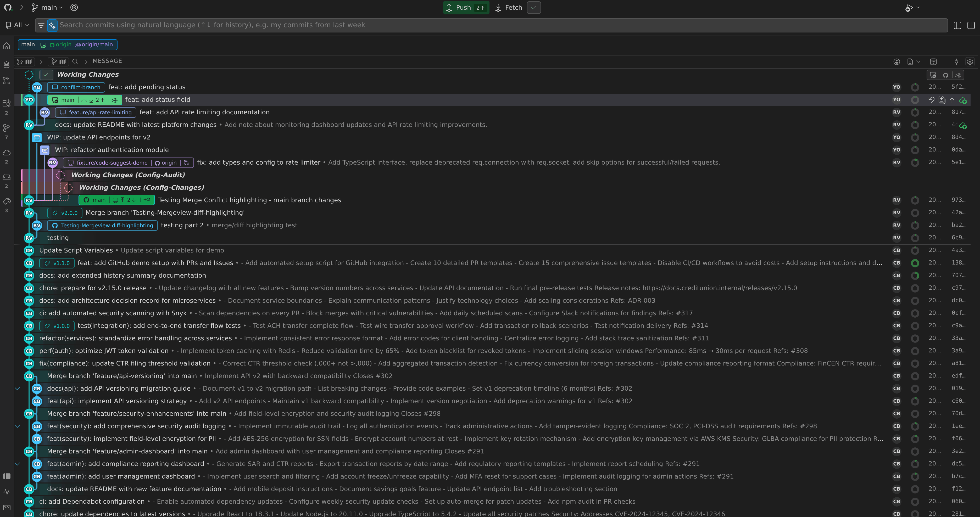Image resolution: width=980 pixels, height=517 pixels.
Task: Open the remotes cloud icon in the sidebar
Action: pos(7,153)
